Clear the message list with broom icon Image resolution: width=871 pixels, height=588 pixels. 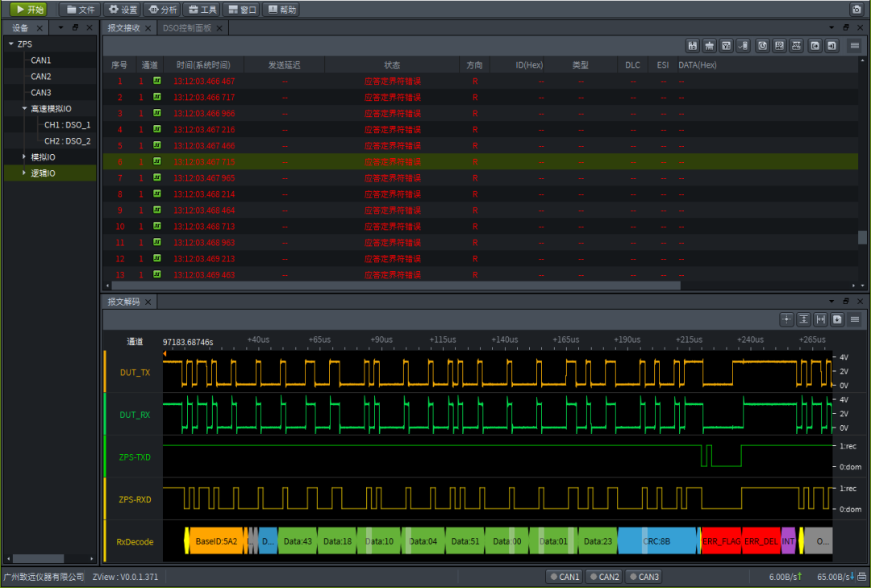[x=710, y=46]
